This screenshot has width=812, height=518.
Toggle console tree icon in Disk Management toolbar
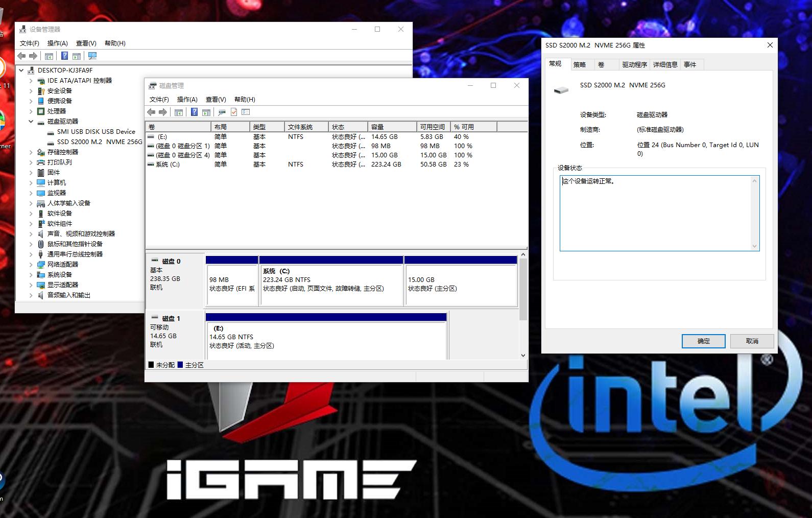pyautogui.click(x=179, y=112)
